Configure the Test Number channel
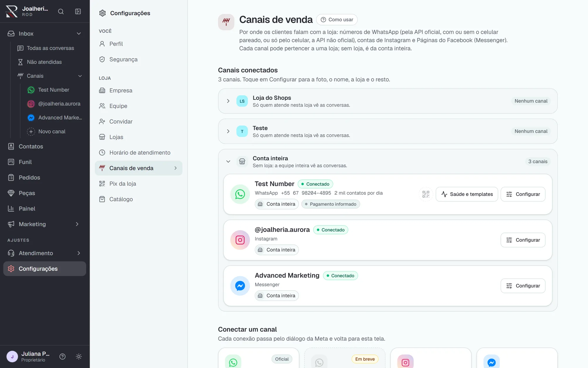The height and width of the screenshot is (368, 588). pyautogui.click(x=523, y=194)
